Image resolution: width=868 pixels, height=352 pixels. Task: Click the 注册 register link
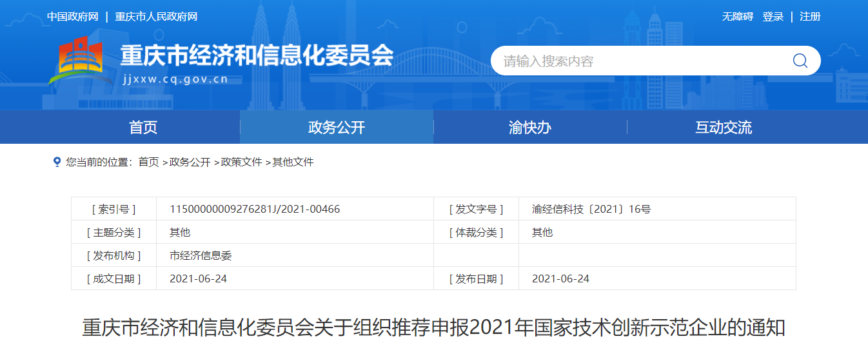click(x=810, y=17)
